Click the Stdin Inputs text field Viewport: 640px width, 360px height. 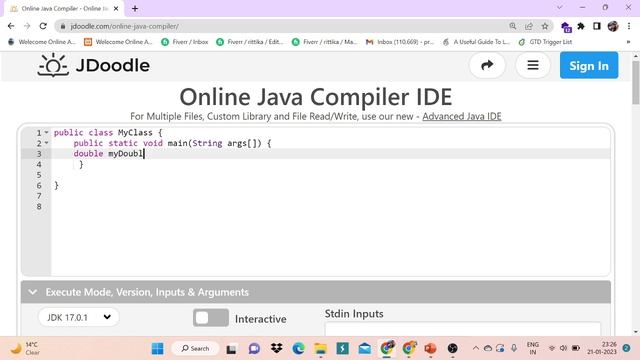tap(462, 329)
